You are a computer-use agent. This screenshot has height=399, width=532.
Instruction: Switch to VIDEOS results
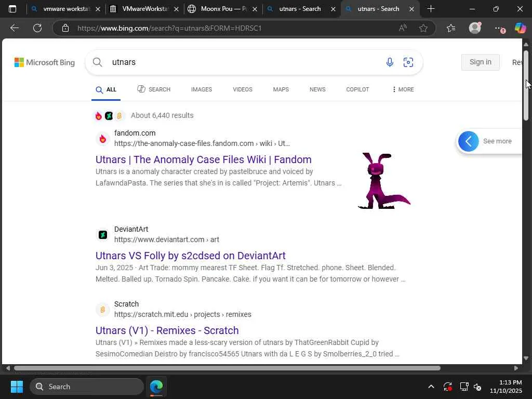243,89
